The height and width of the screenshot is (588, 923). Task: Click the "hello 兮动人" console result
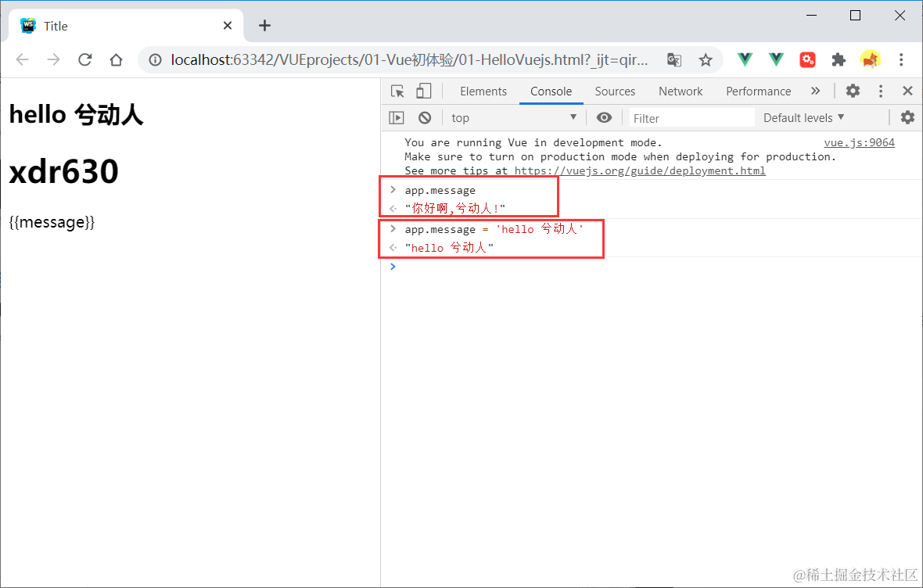[448, 248]
